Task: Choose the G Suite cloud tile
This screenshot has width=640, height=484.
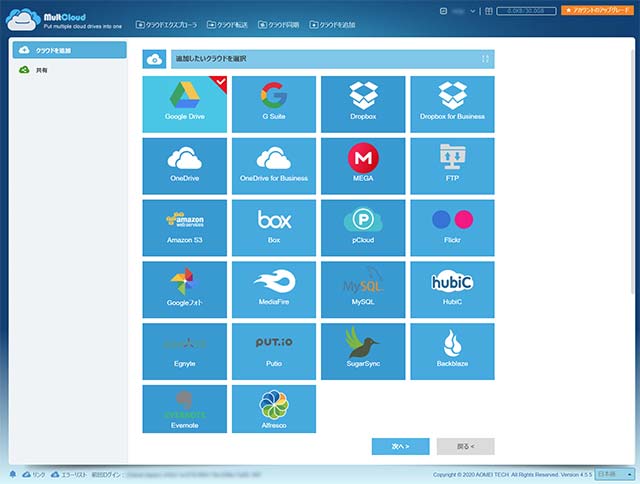Action: (x=274, y=104)
